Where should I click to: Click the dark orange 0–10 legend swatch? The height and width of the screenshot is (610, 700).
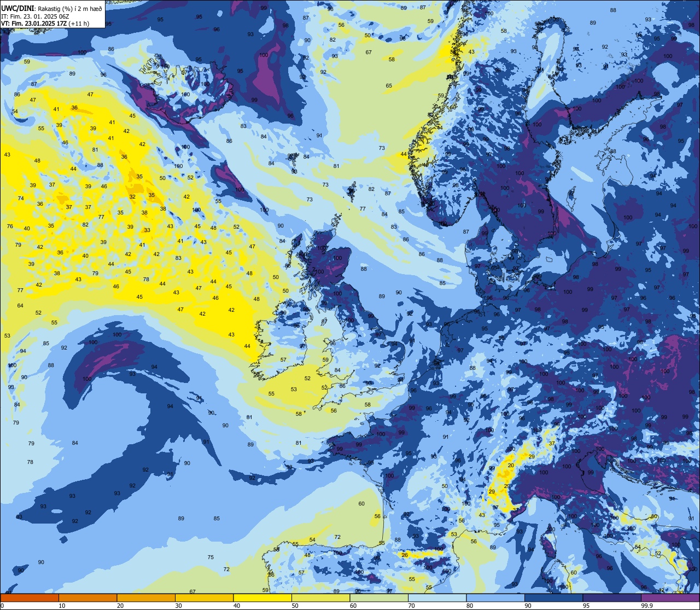(30, 597)
